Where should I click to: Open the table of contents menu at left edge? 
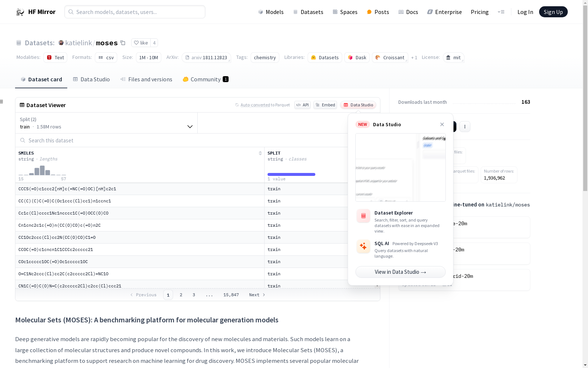(1, 102)
